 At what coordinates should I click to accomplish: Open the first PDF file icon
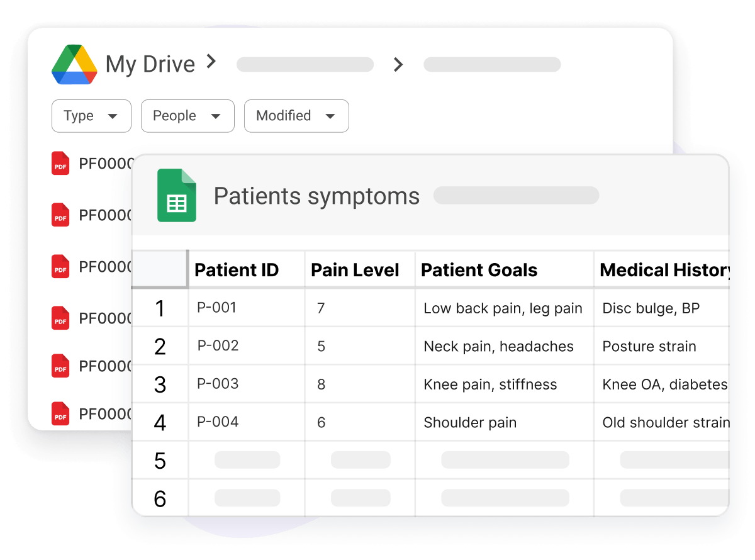click(60, 164)
